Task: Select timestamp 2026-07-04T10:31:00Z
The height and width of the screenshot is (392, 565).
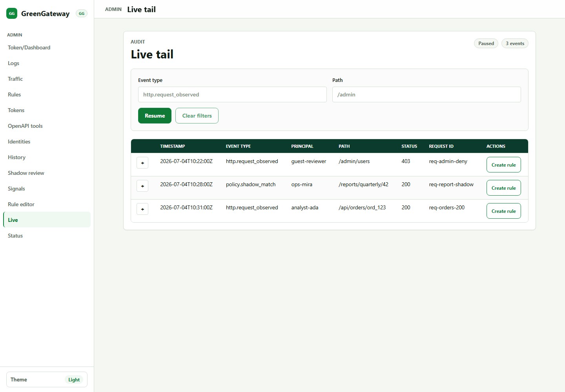Action: tap(186, 207)
